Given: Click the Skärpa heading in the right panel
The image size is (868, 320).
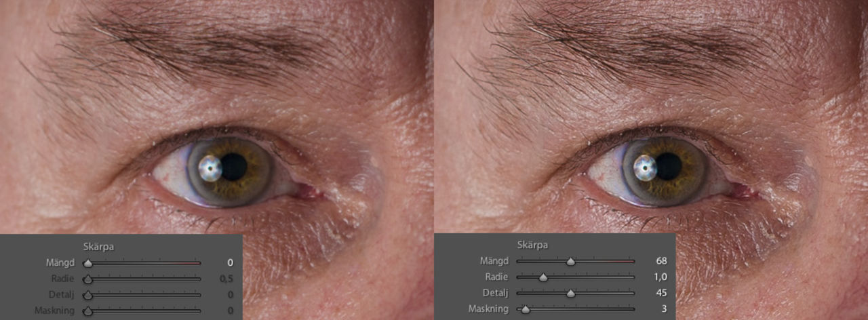Looking at the screenshot, I should tap(532, 245).
